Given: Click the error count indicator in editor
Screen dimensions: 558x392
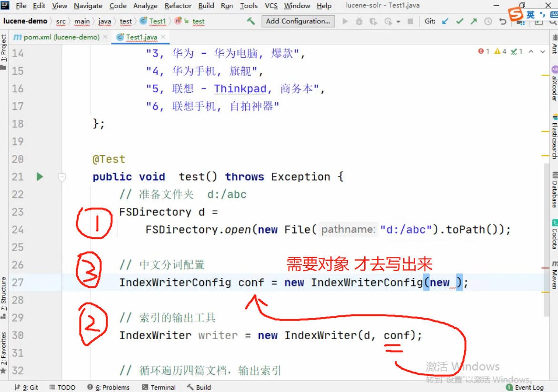Looking at the screenshot, I should pyautogui.click(x=484, y=51).
